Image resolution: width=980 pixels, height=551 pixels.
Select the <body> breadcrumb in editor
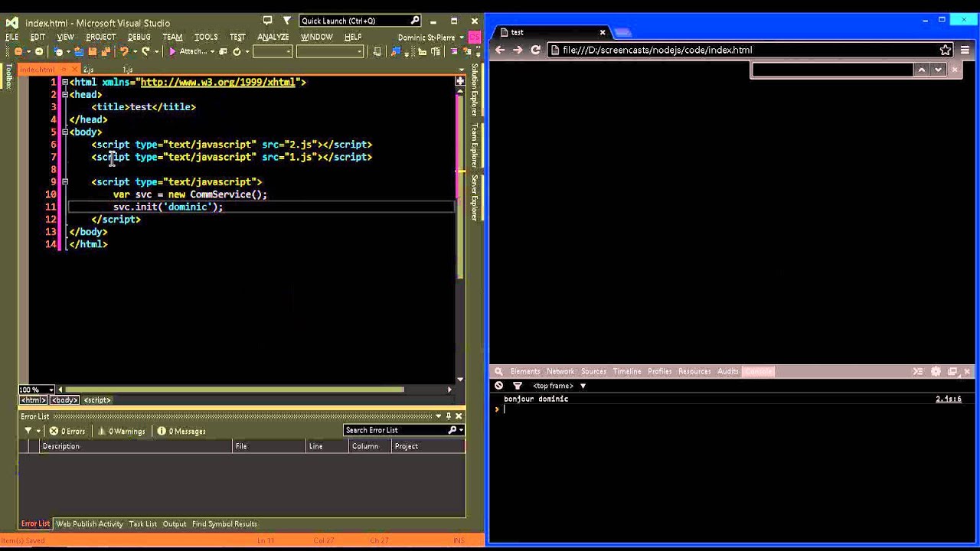64,400
